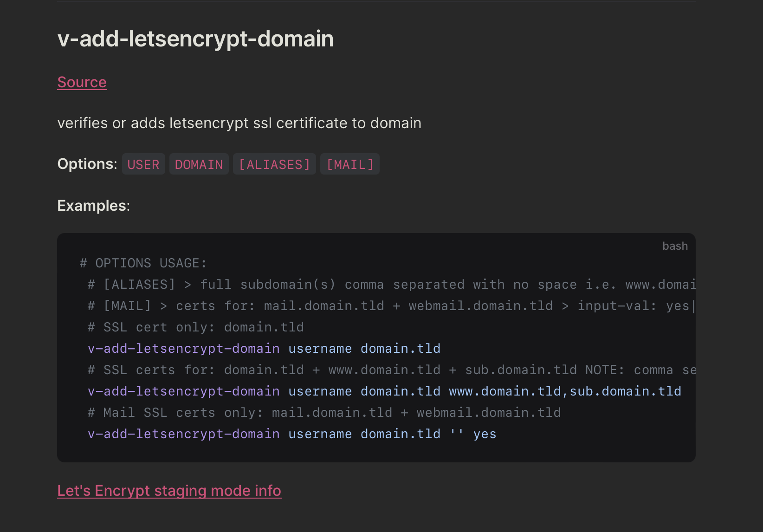The image size is (763, 532).
Task: Click the '# [ALIASES] > full subdomain(s)' comment line
Action: click(392, 285)
